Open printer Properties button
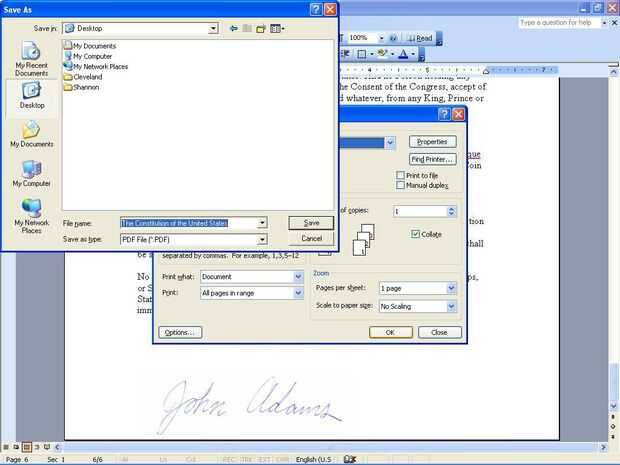 coord(432,142)
